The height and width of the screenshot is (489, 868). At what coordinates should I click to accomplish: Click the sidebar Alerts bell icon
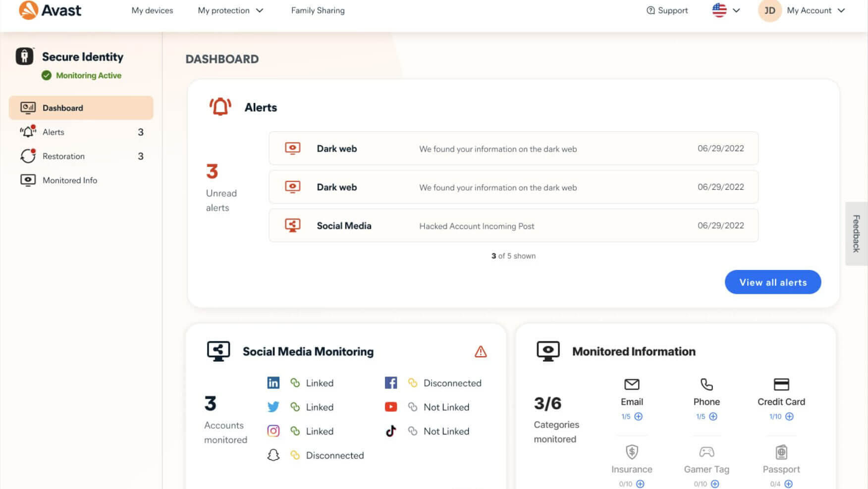(28, 131)
